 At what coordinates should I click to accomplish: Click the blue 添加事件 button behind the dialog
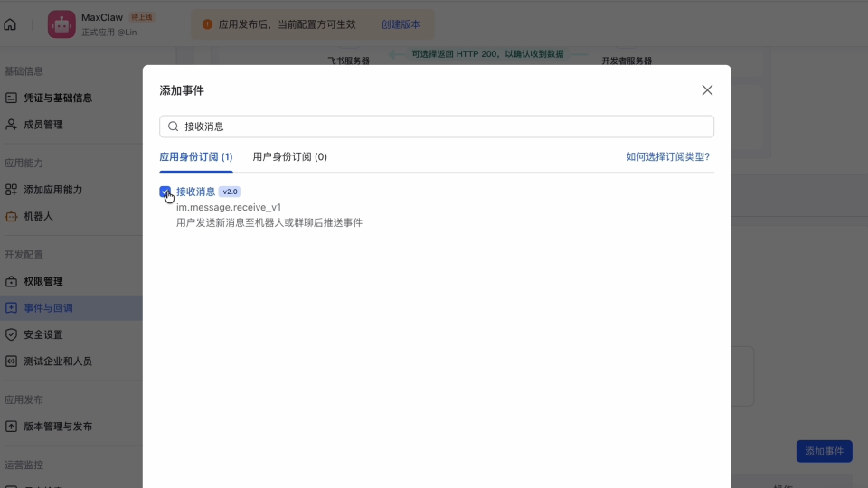[x=825, y=451]
